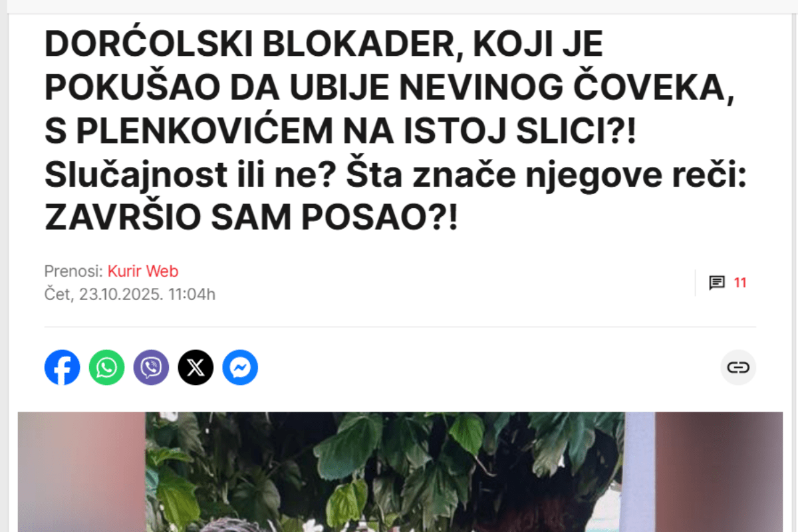This screenshot has width=798, height=532.
Task: Copy the article link using chain icon
Action: [x=738, y=367]
